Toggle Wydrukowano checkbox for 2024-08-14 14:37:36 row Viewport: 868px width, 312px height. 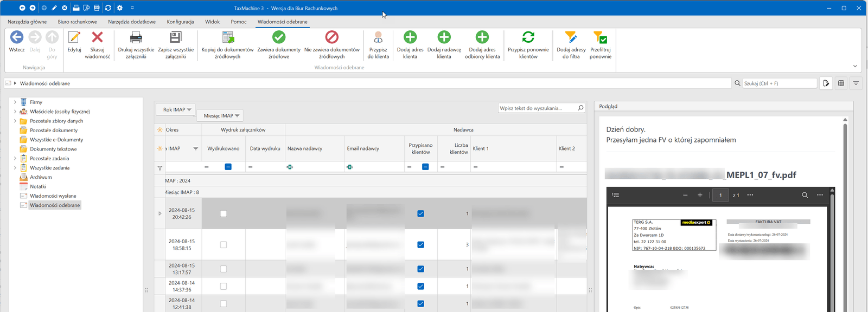click(x=224, y=287)
